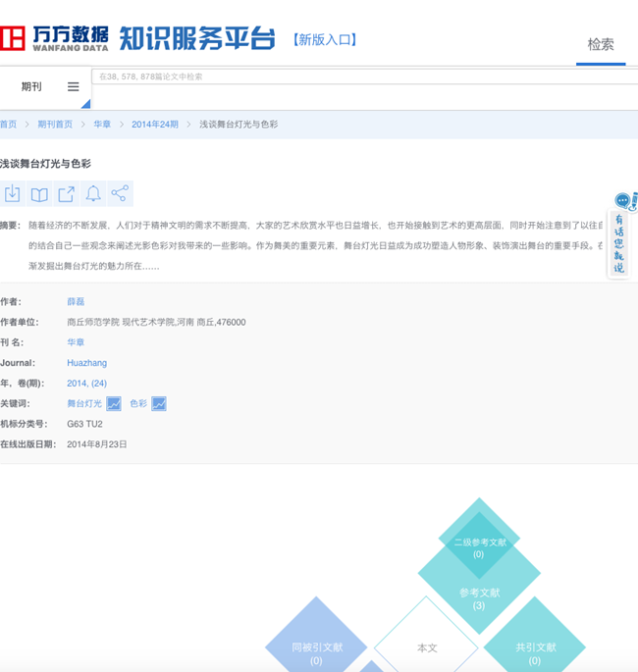Click the chat bubble feedback icon
This screenshot has width=638, height=672.
coord(622,200)
